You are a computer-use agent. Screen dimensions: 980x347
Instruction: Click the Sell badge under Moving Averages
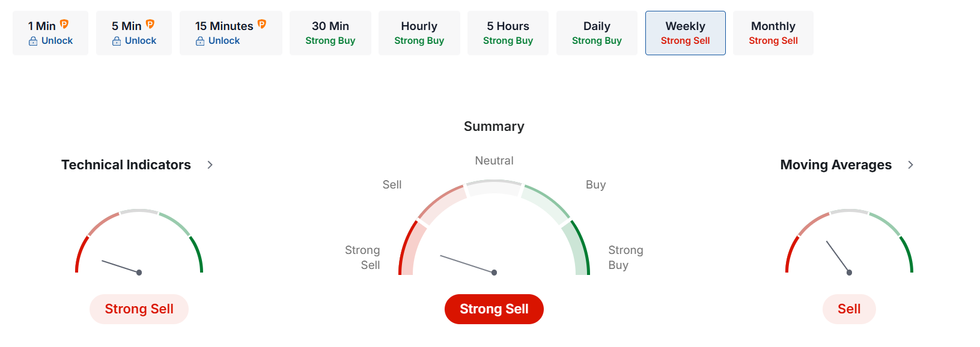click(x=849, y=309)
